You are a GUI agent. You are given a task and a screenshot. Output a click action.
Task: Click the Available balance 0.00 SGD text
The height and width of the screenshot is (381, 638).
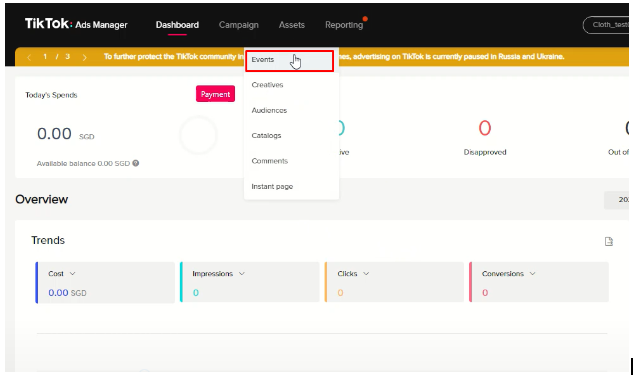pos(83,163)
